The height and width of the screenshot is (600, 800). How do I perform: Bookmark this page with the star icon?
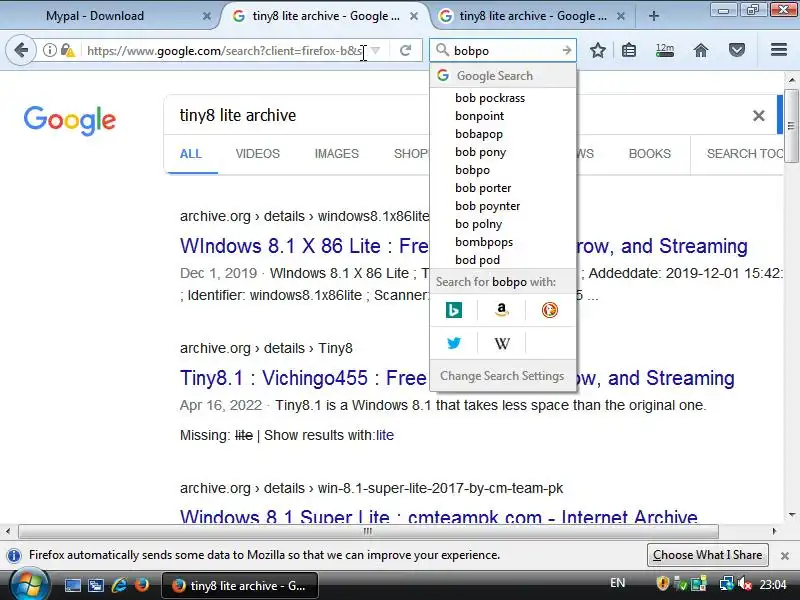(597, 50)
